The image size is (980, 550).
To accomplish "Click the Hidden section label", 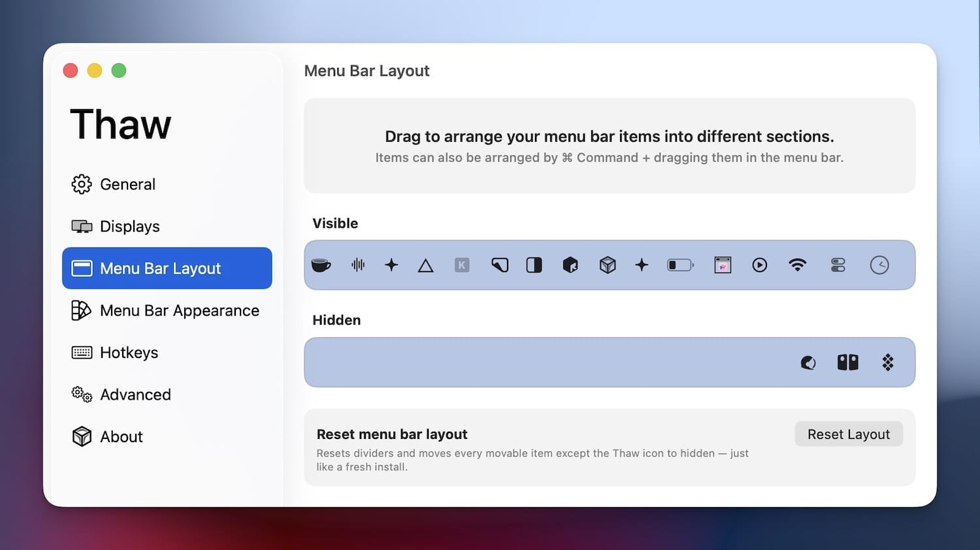I will click(x=336, y=320).
